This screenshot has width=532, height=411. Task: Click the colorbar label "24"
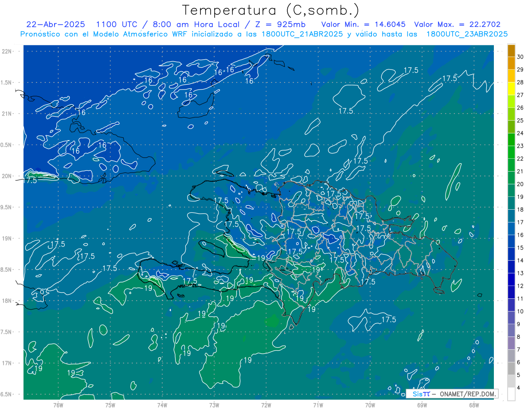pyautogui.click(x=520, y=133)
